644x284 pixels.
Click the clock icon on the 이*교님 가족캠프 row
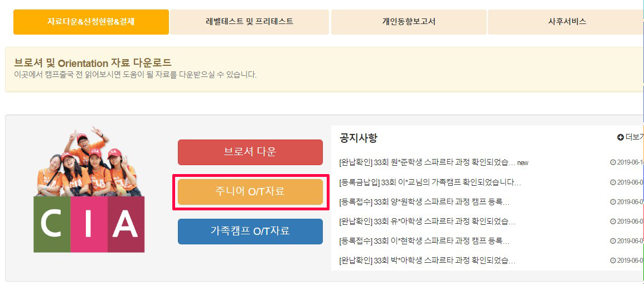[613, 182]
